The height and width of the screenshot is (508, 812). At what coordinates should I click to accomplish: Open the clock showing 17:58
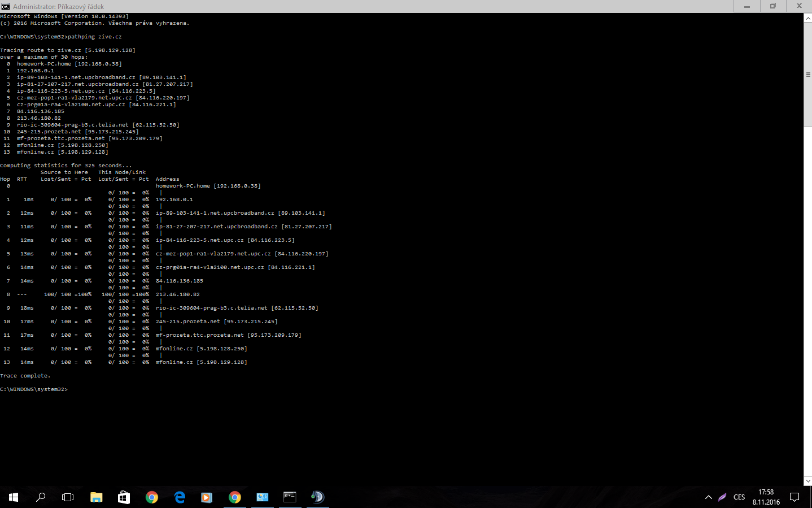coord(766,497)
